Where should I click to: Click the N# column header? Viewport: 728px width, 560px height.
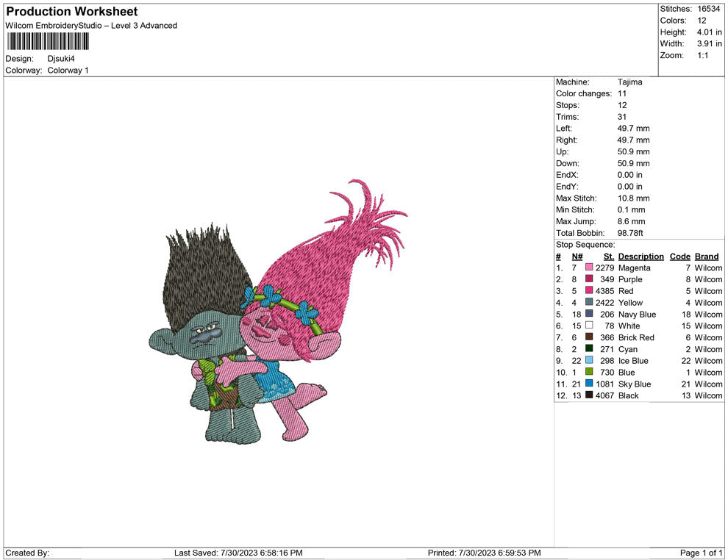coord(577,256)
